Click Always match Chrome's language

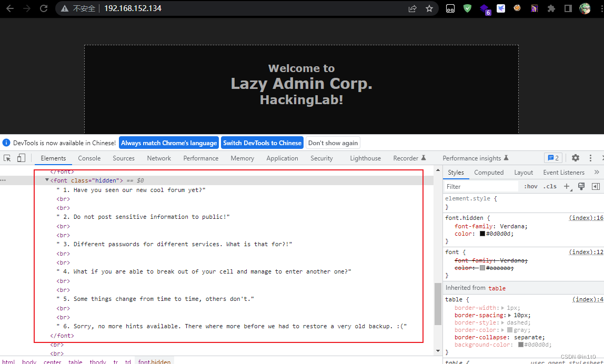pos(169,143)
